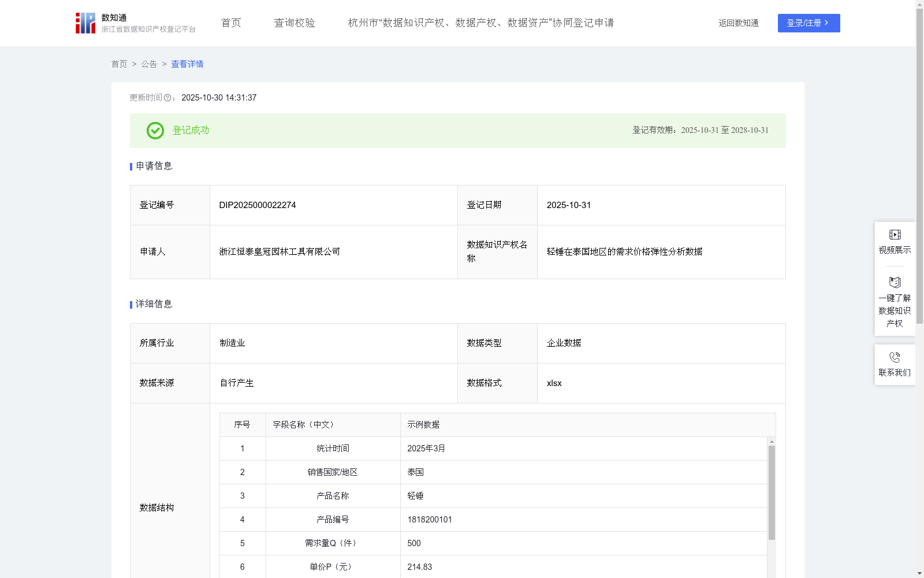Go to 首页 in breadcrumb

tap(119, 64)
